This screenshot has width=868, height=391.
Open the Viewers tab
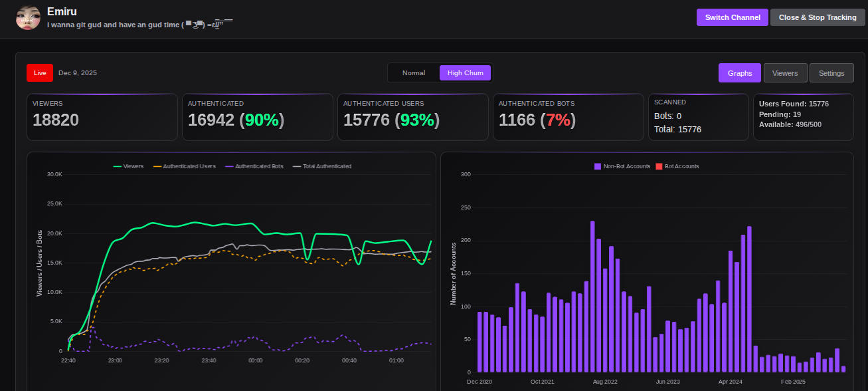[x=785, y=73]
